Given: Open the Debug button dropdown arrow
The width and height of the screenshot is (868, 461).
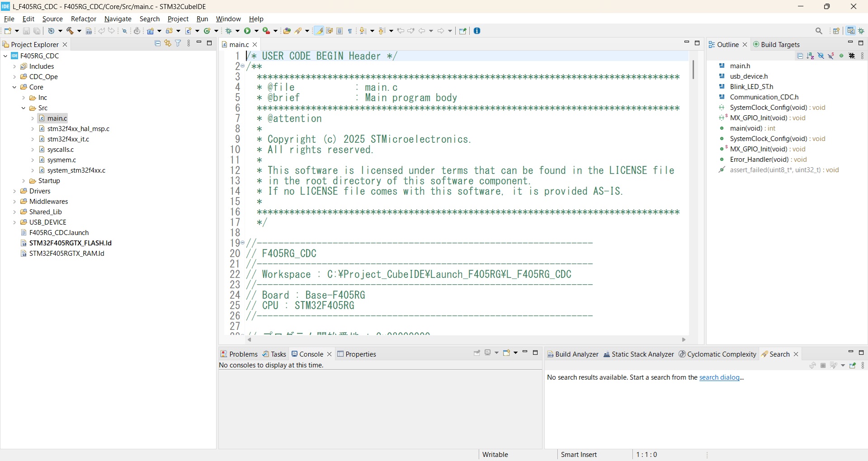Looking at the screenshot, I should click(237, 31).
